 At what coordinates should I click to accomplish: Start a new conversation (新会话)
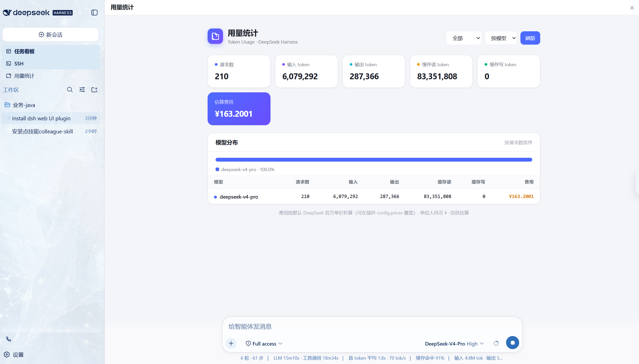pyautogui.click(x=51, y=35)
